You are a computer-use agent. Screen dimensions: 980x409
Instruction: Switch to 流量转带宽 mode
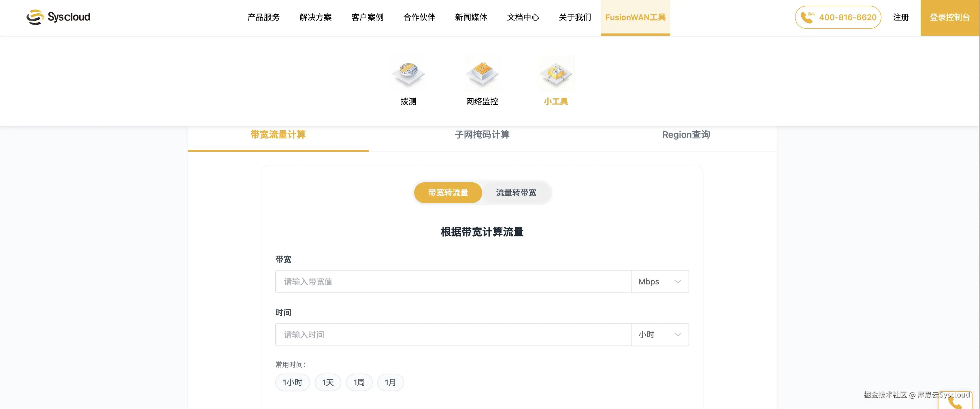(516, 193)
